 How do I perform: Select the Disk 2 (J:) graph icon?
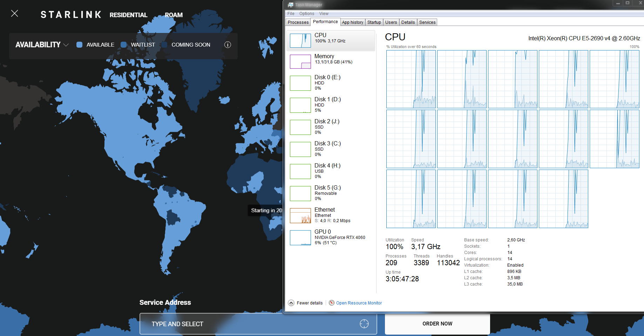coord(300,127)
